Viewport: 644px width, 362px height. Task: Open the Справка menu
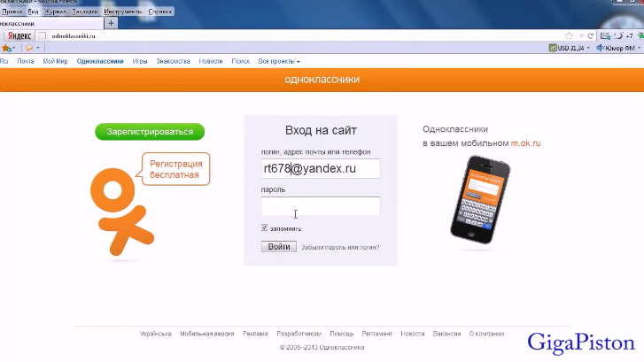[159, 12]
